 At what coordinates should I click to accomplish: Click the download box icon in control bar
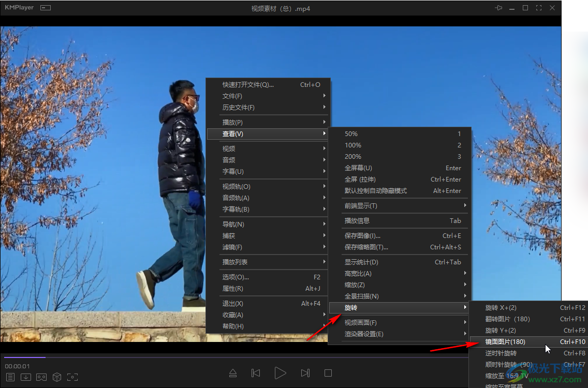point(26,377)
